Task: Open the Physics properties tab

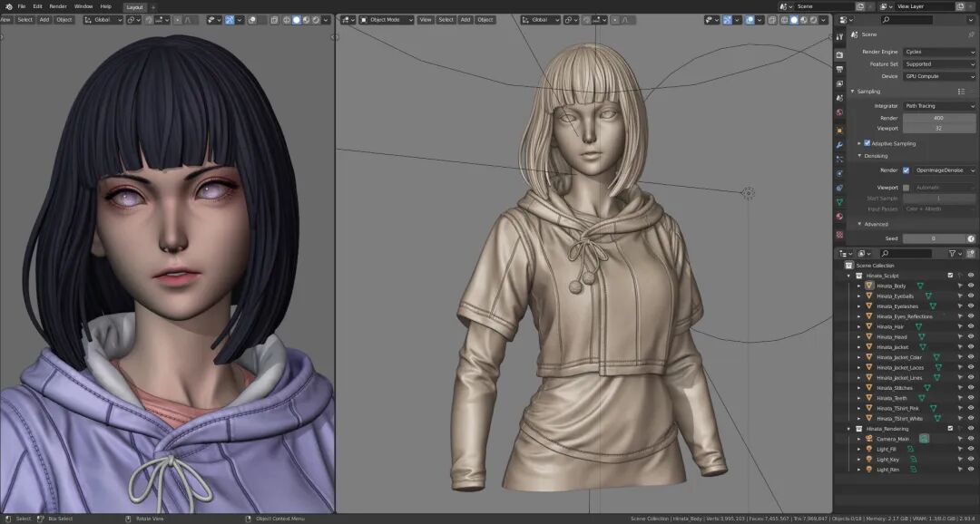Action: pyautogui.click(x=839, y=174)
